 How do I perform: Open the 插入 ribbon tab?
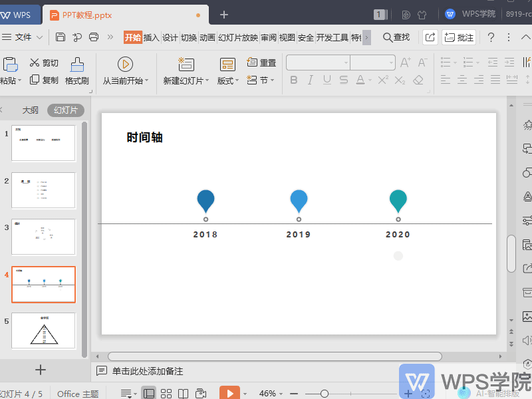tap(152, 37)
